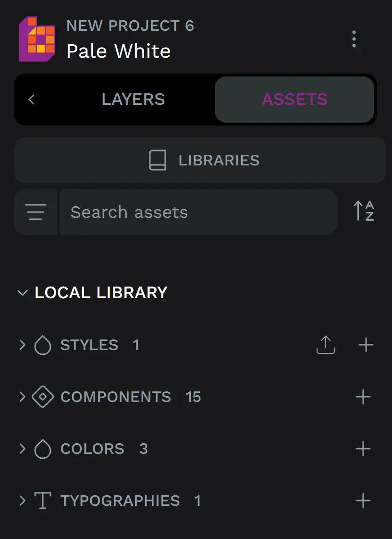Add a new typography with plus

coord(363,501)
